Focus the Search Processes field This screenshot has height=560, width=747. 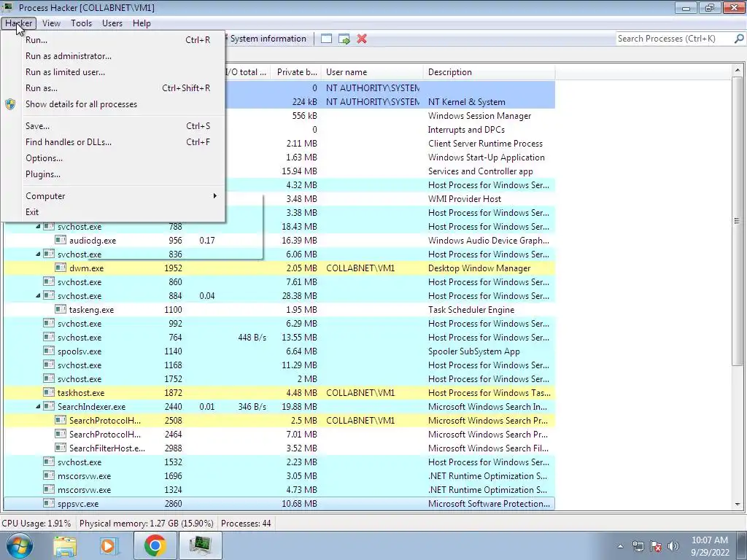tap(673, 39)
